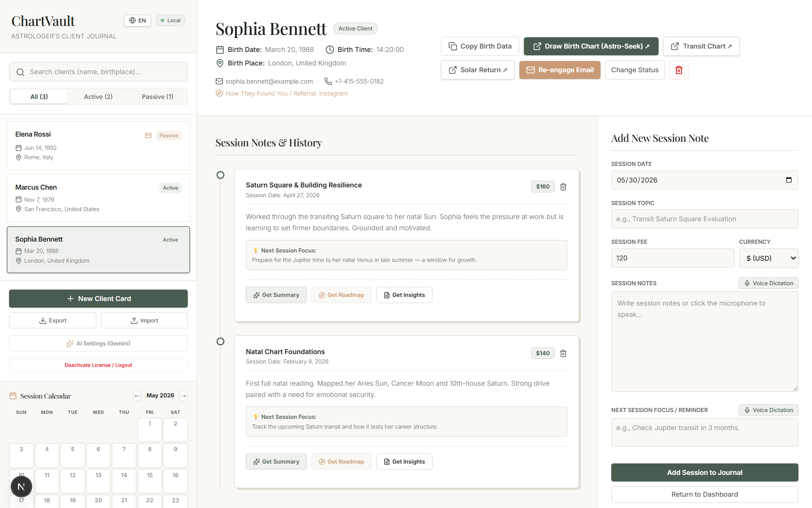812x508 pixels.
Task: Get Summary for Saturn Square session
Action: [x=276, y=295]
